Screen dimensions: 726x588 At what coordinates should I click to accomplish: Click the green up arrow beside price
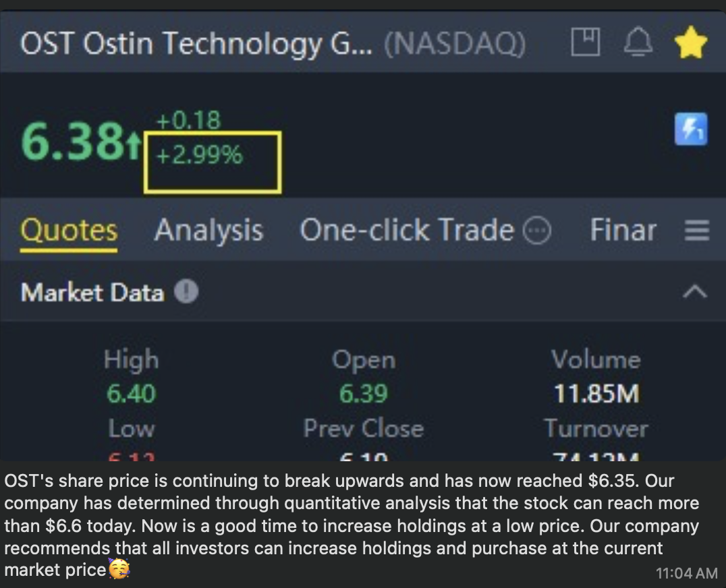pos(134,144)
